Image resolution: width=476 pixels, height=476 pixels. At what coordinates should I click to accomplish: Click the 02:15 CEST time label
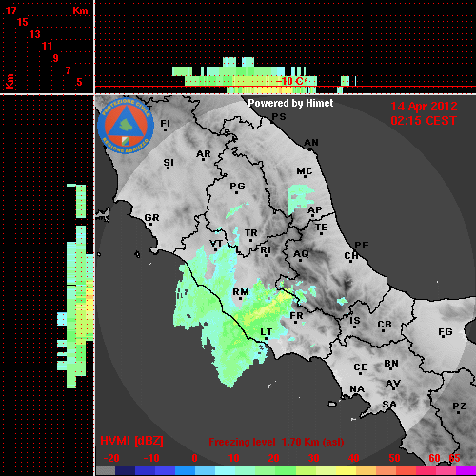coord(424,121)
